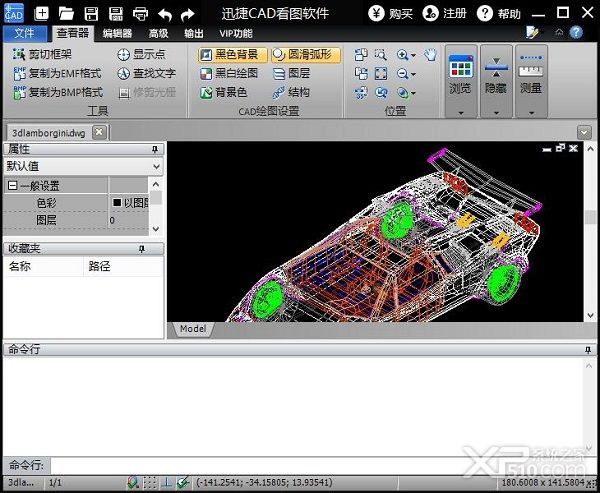
Task: Expand the 浏览 browse dropdown
Action: click(x=461, y=113)
